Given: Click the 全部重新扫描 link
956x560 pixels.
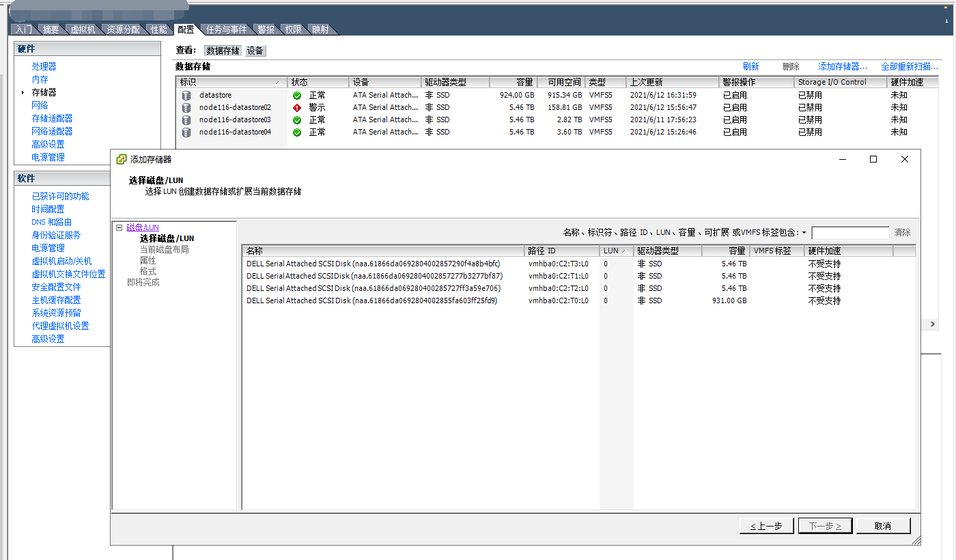Looking at the screenshot, I should [x=910, y=67].
